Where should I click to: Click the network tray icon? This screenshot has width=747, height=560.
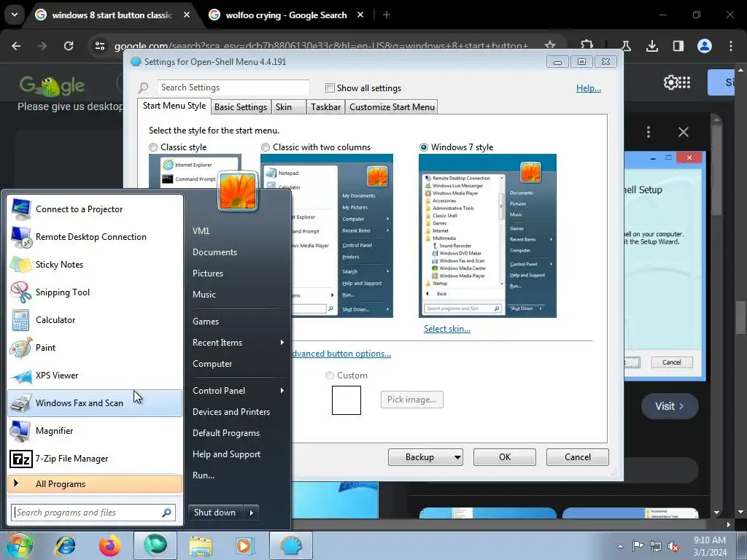pos(656,547)
